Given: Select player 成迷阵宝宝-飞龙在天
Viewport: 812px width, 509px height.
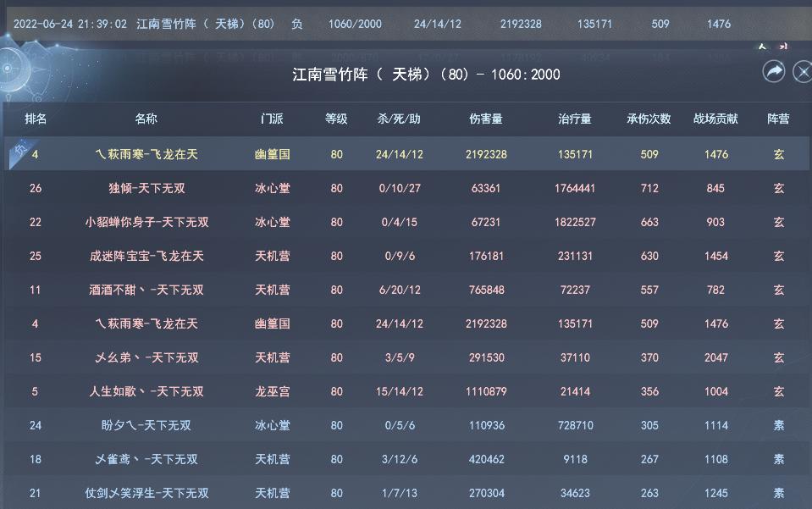Looking at the screenshot, I should point(146,256).
